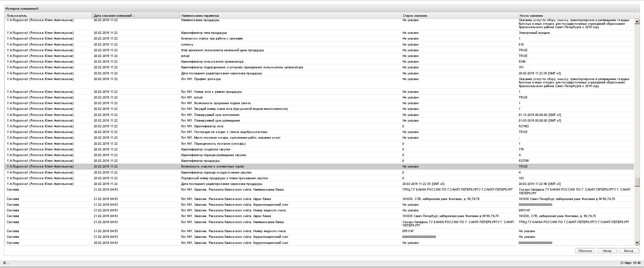Select the Электронный аукцион value cell

pyautogui.click(x=534, y=33)
